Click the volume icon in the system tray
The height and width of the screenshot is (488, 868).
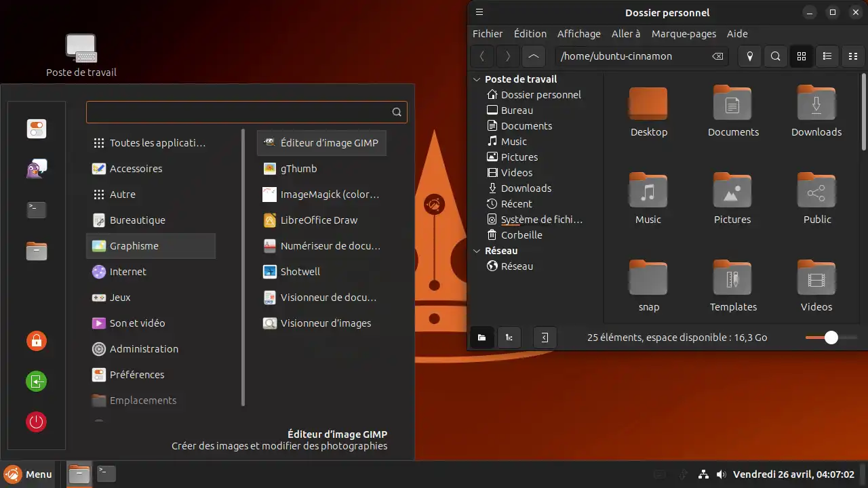pos(722,474)
